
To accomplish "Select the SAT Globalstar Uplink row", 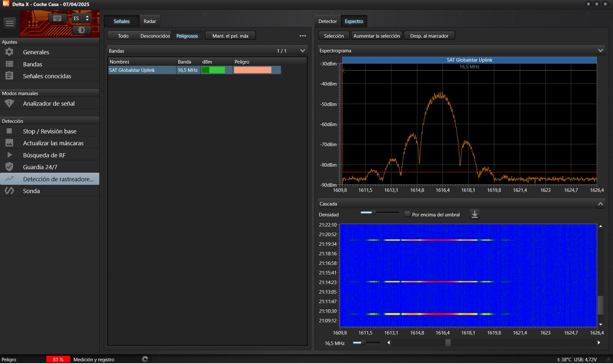I will point(195,70).
